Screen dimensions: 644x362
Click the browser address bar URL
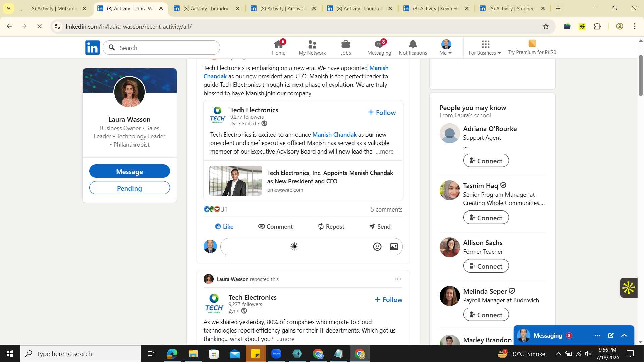128,26
